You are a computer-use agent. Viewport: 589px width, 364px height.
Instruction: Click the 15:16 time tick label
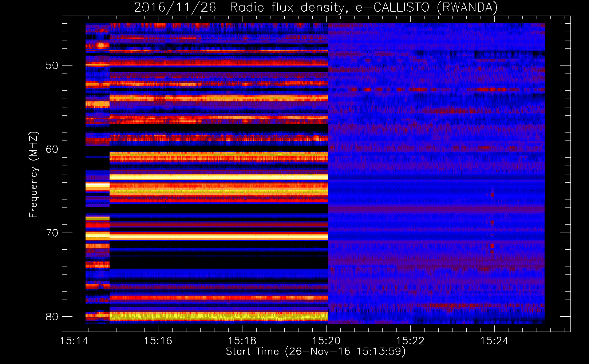coord(158,341)
